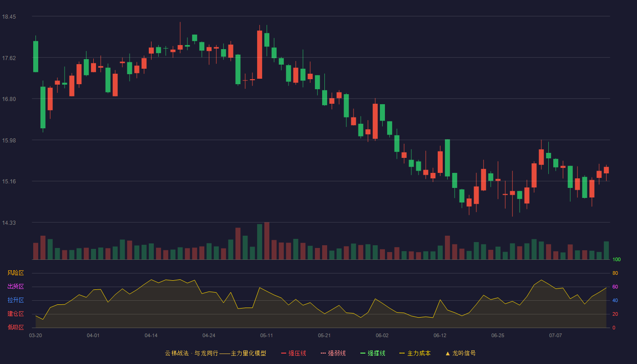Click the 18.45 price axis label

pyautogui.click(x=9, y=17)
